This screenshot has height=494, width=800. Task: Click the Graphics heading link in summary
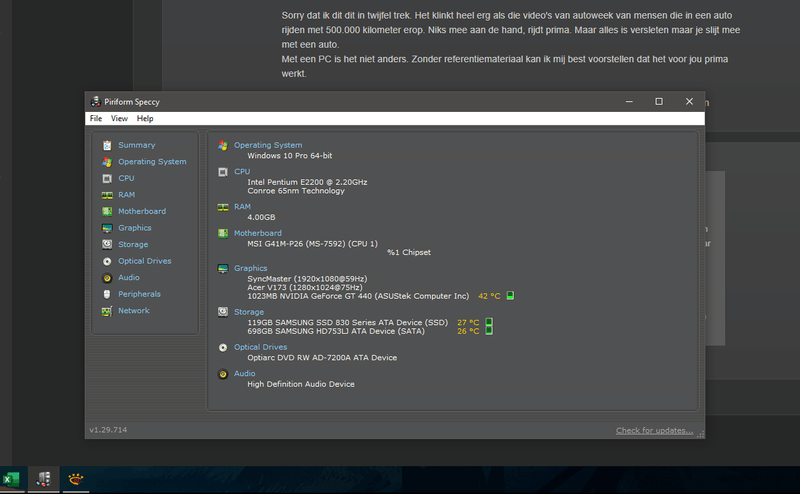[x=251, y=268]
